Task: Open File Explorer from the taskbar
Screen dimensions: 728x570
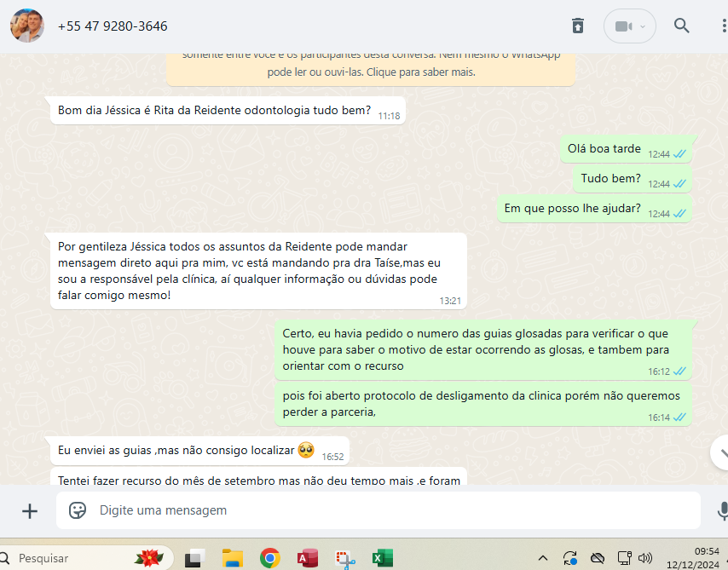Action: click(233, 558)
